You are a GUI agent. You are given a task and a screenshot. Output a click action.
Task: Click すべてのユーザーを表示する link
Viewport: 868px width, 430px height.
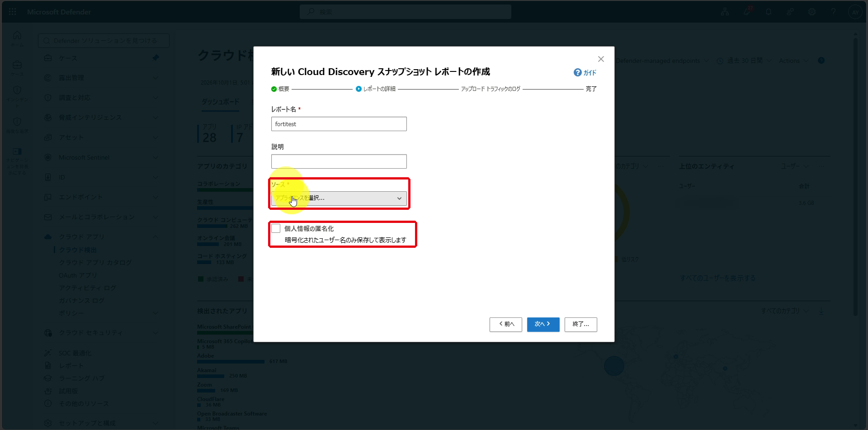tap(717, 278)
